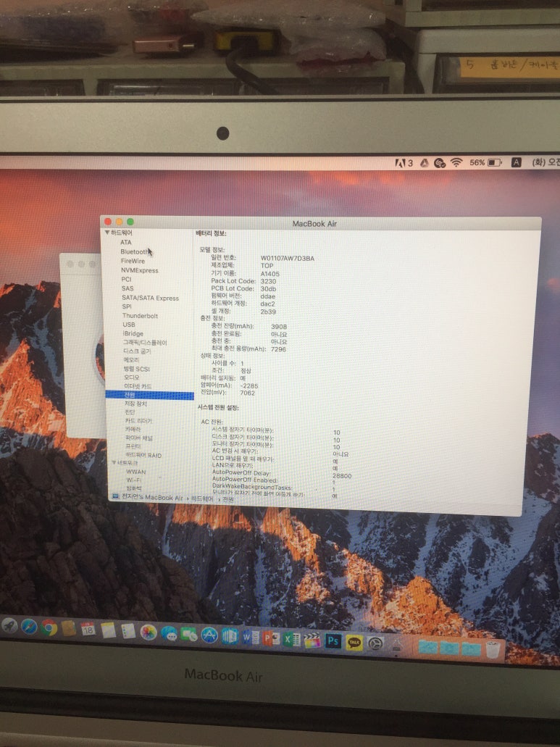This screenshot has width=560, height=747.
Task: Click 하드웨어 in the bottom path bar
Action: point(202,498)
